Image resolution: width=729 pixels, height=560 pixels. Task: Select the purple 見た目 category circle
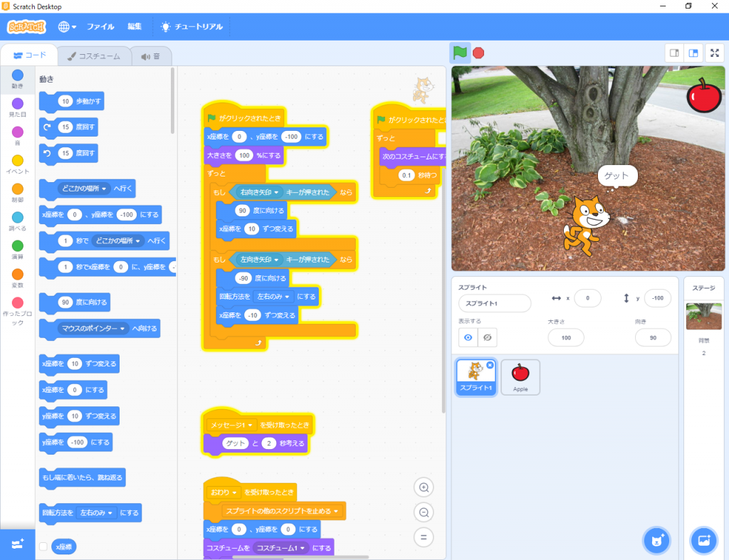[17, 104]
